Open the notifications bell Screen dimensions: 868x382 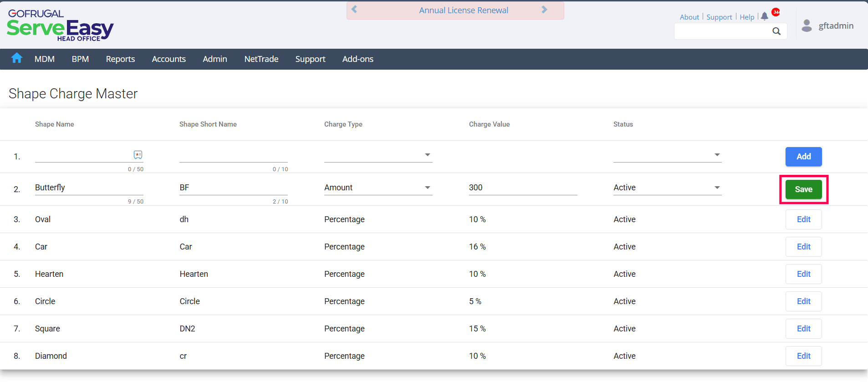click(x=765, y=16)
